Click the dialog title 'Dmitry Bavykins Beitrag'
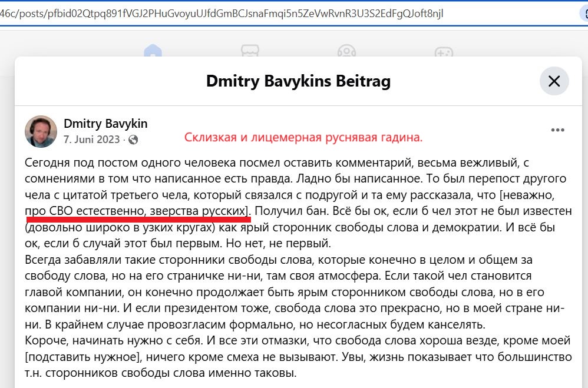This screenshot has width=588, height=388. coord(299,81)
